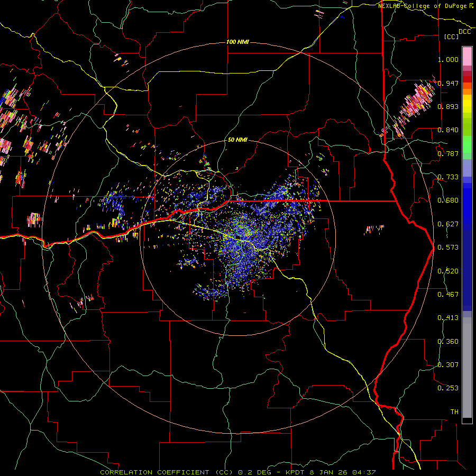Click the 0.680 legend value
The height and width of the screenshot is (476, 476).
(448, 200)
